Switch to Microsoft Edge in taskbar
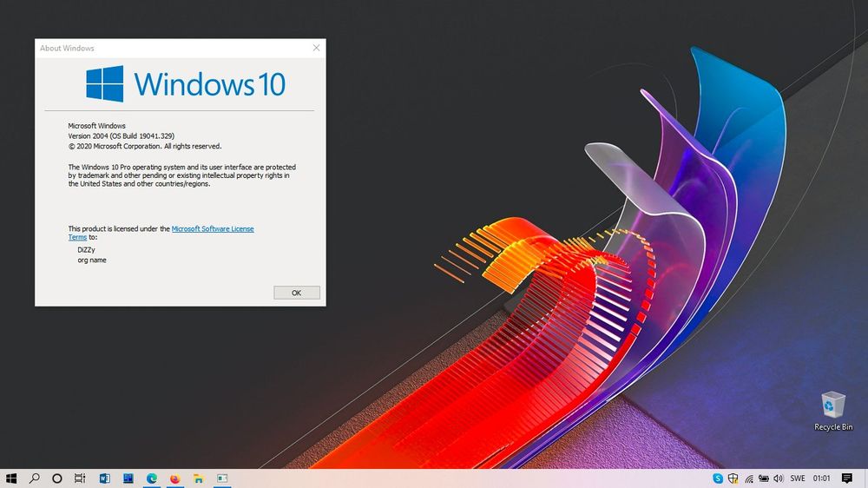The width and height of the screenshot is (868, 488). click(152, 478)
